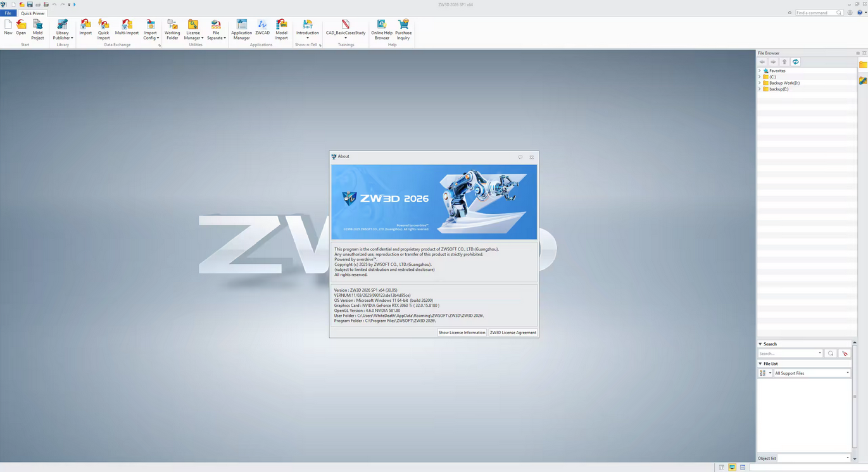The height and width of the screenshot is (472, 868).
Task: Click the Find a command search box
Action: coord(819,13)
